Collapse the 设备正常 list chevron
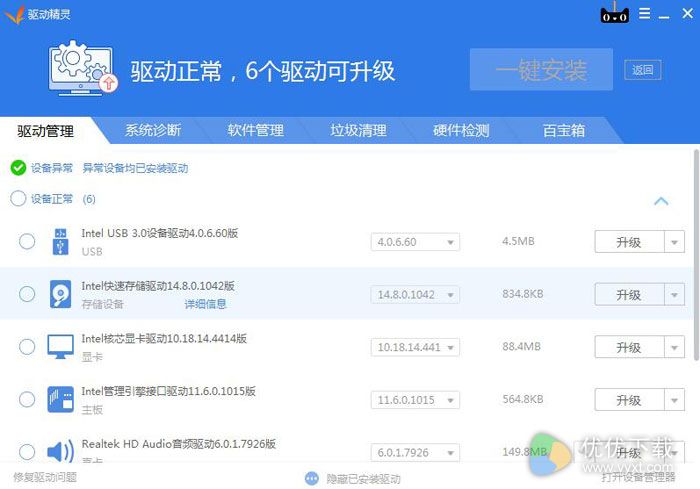Image resolution: width=700 pixels, height=489 pixels. [x=661, y=201]
